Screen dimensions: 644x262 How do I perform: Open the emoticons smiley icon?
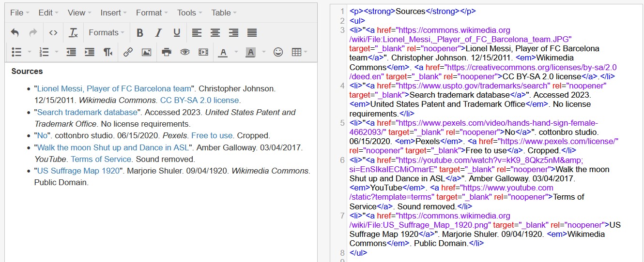point(278,52)
